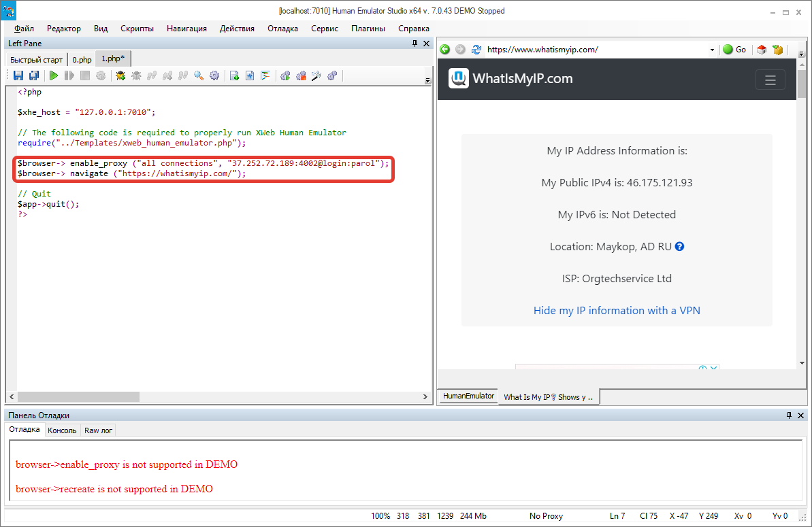The width and height of the screenshot is (812, 527).
Task: Switch to the Быстрый старт tab
Action: click(36, 59)
